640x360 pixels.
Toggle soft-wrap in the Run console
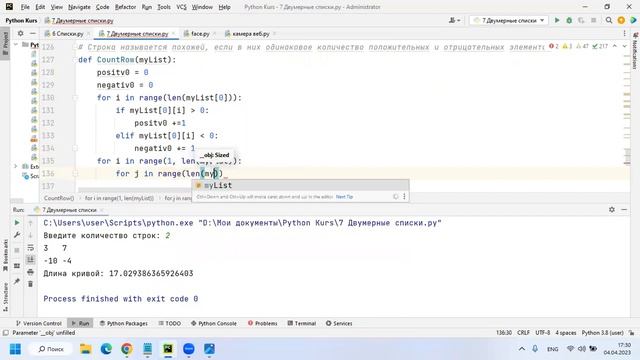(31, 248)
